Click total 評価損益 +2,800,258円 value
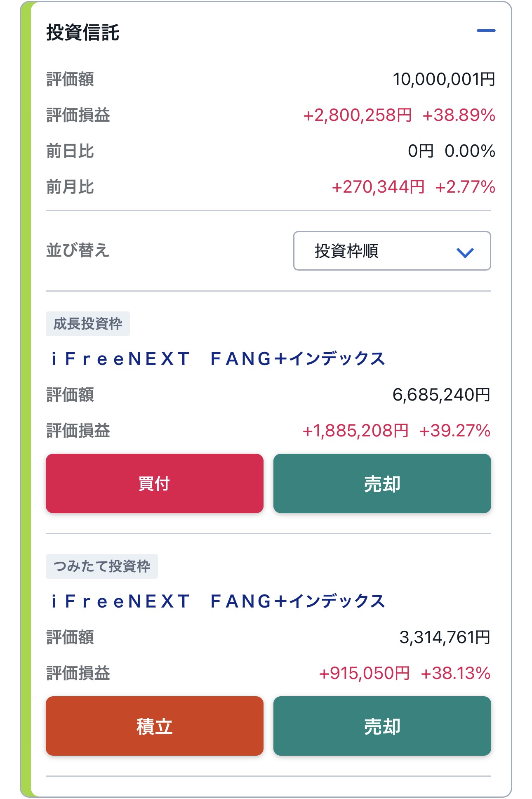Screen dimensions: 532x799 point(357,115)
